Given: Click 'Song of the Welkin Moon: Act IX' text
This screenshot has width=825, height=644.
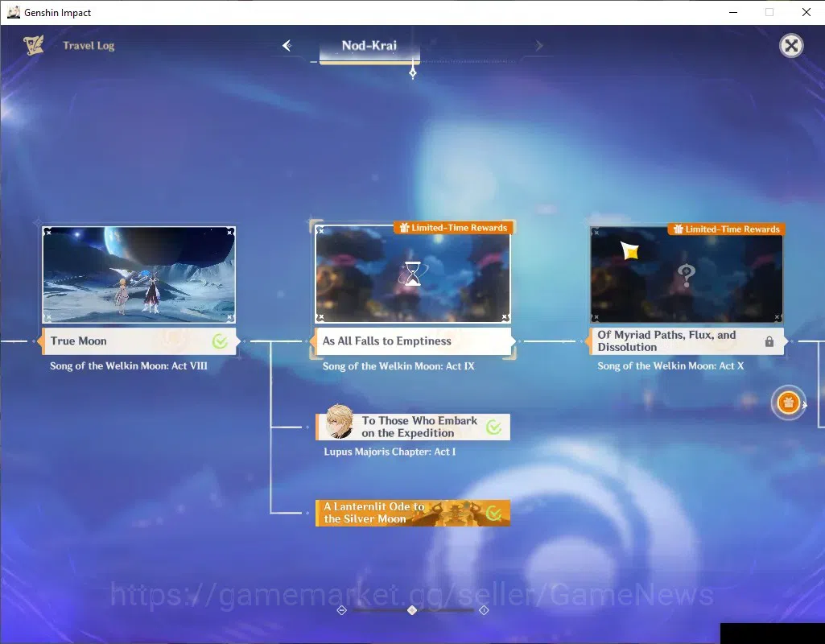Looking at the screenshot, I should coord(398,366).
